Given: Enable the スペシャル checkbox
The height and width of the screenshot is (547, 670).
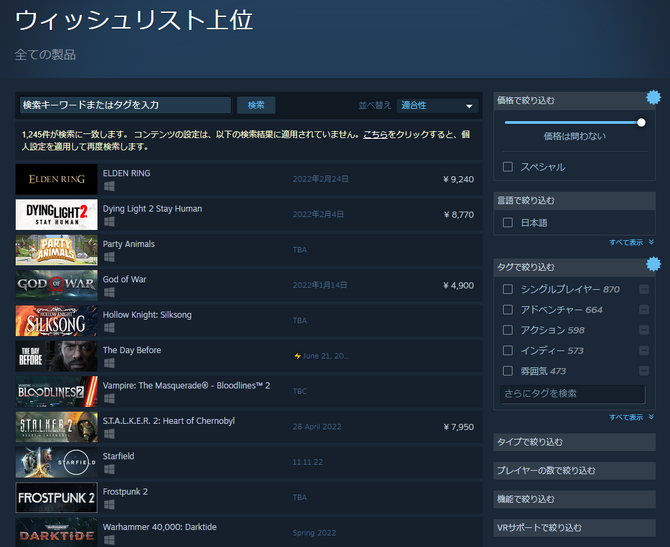Looking at the screenshot, I should [508, 167].
